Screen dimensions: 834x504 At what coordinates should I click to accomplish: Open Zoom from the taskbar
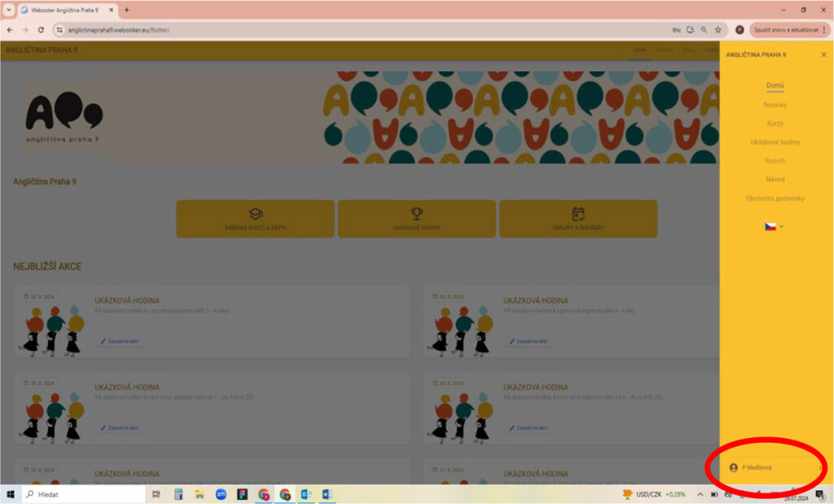click(x=222, y=494)
